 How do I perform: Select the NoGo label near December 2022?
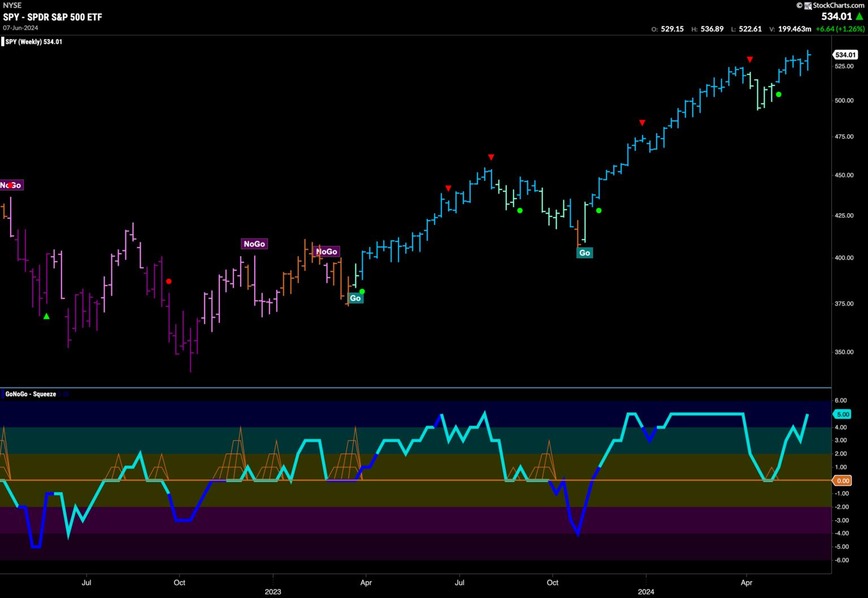[x=254, y=244]
